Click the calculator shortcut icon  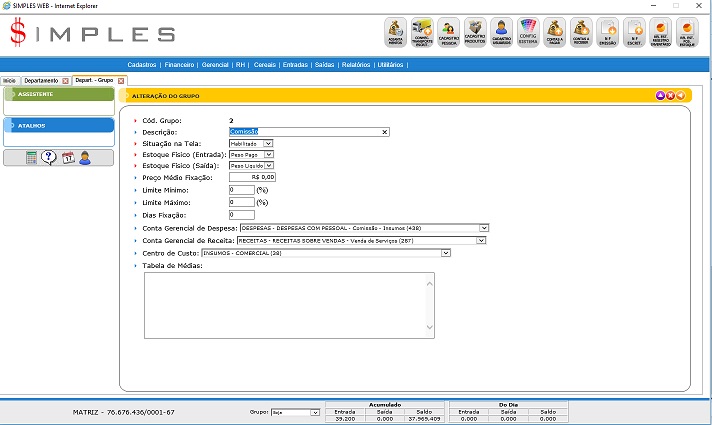[32, 158]
